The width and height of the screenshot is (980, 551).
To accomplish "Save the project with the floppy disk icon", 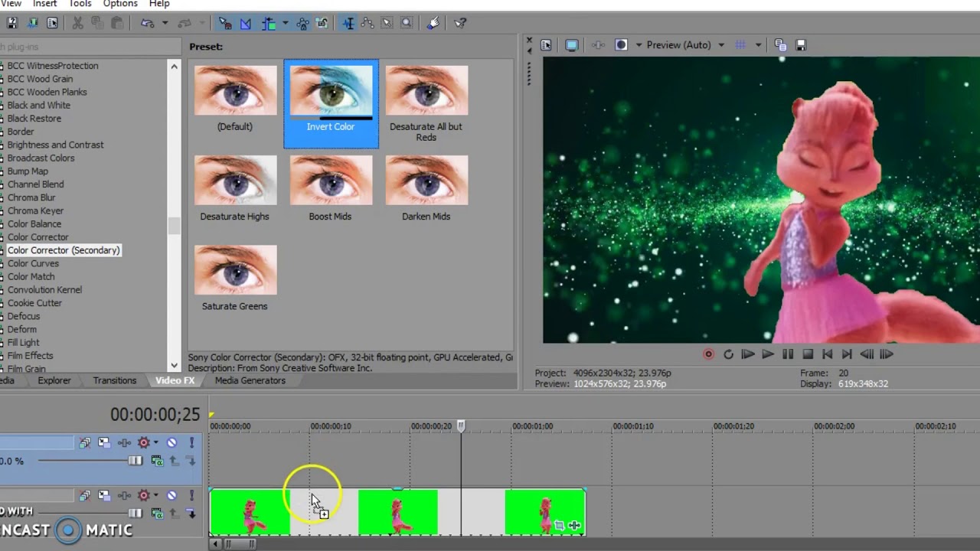I will pos(13,23).
